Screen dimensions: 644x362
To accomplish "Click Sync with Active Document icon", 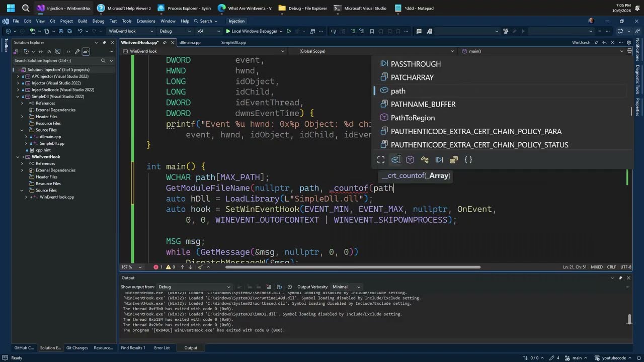I will point(40,51).
